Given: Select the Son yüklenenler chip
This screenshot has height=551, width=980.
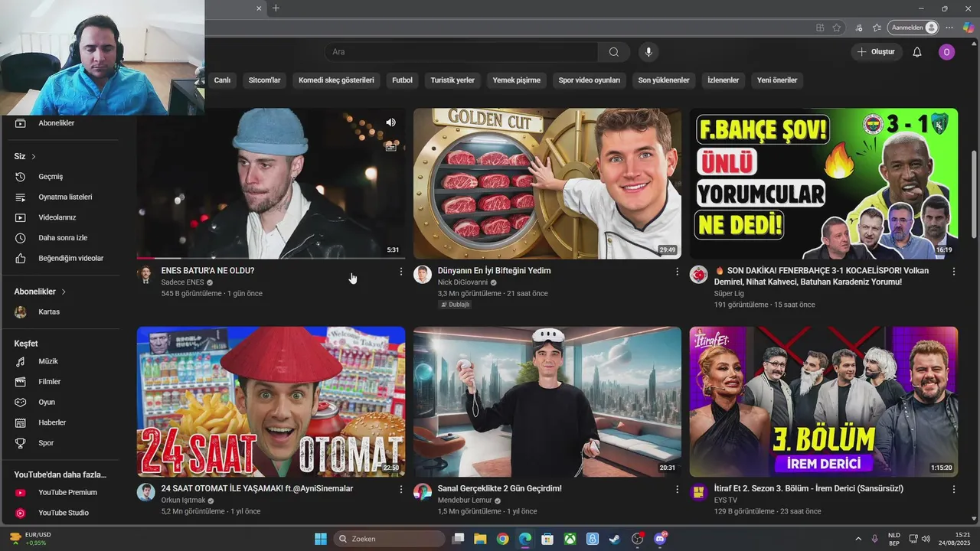Looking at the screenshot, I should coord(664,80).
